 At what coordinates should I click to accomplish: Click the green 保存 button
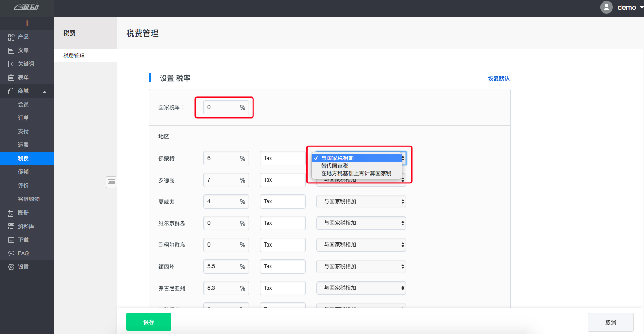click(x=149, y=322)
